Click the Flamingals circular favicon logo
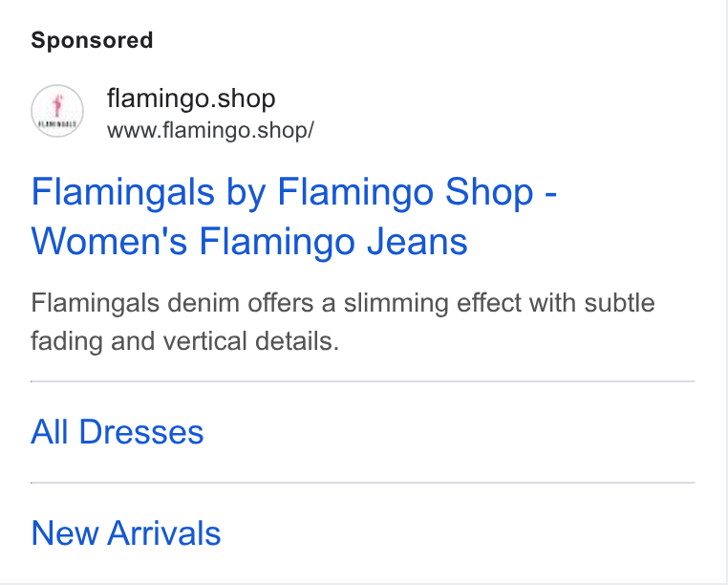Viewport: 728px width, 585px height. (57, 111)
